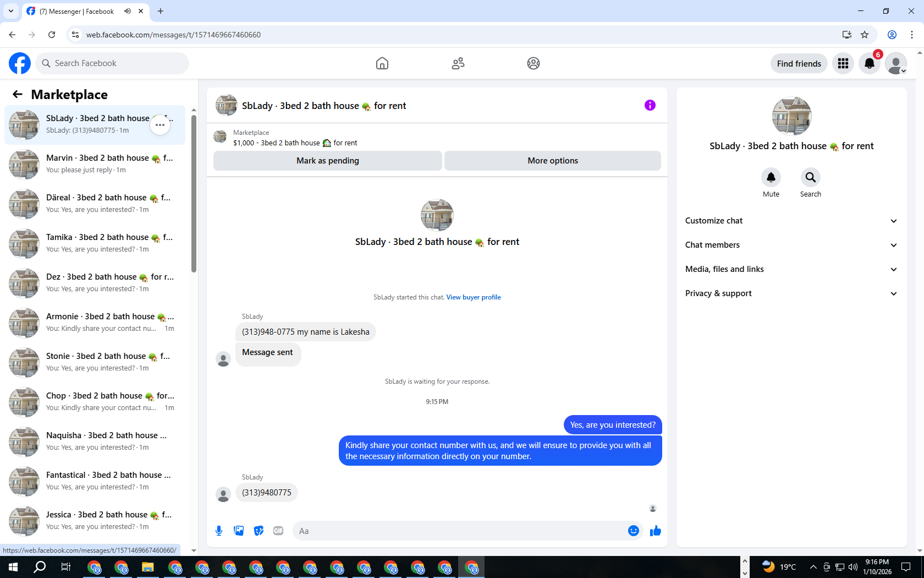The height and width of the screenshot is (578, 924).
Task: Click Mark as pending button
Action: coord(328,161)
